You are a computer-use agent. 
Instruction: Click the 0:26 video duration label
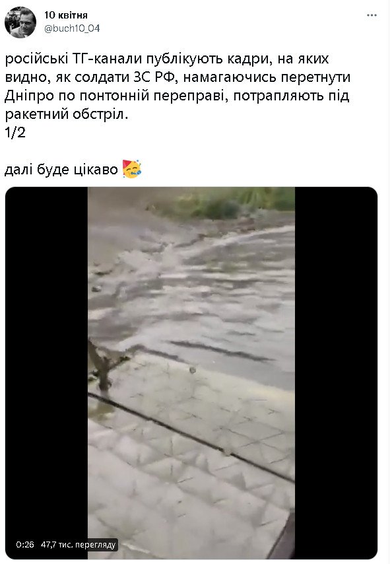coord(25,545)
